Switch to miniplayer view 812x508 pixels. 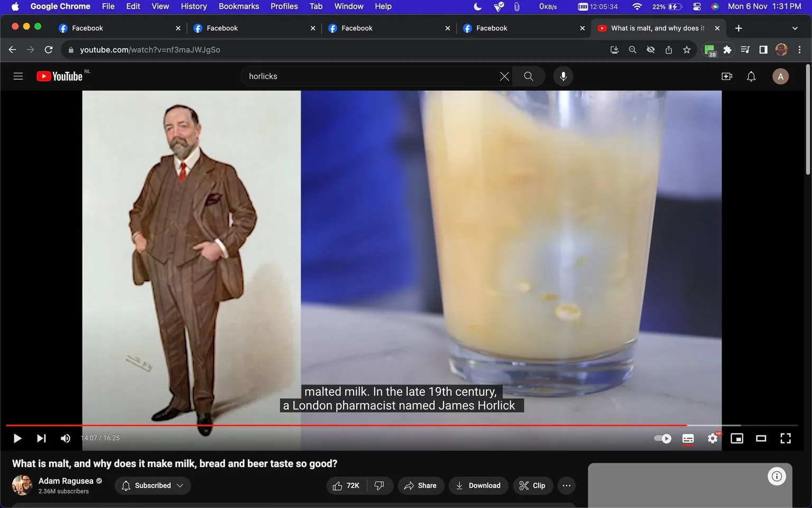click(x=736, y=438)
